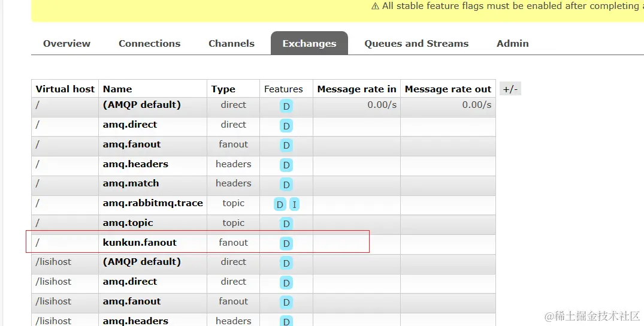
Task: Open the amq.topic exchange
Action: click(128, 223)
